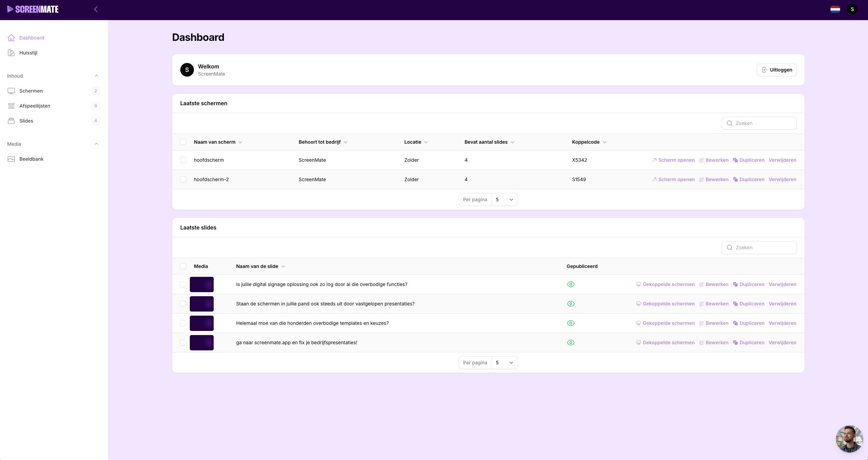The width and height of the screenshot is (868, 460).
Task: Collapse the Inhoud sidebar section
Action: pos(96,76)
